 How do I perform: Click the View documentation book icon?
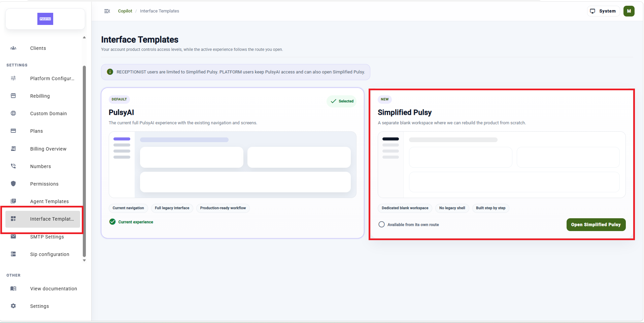[13, 289]
